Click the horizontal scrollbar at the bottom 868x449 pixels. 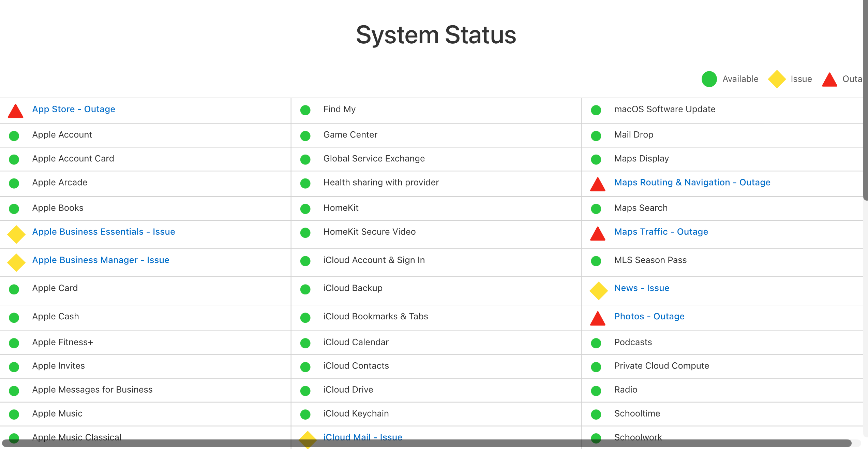(426, 443)
